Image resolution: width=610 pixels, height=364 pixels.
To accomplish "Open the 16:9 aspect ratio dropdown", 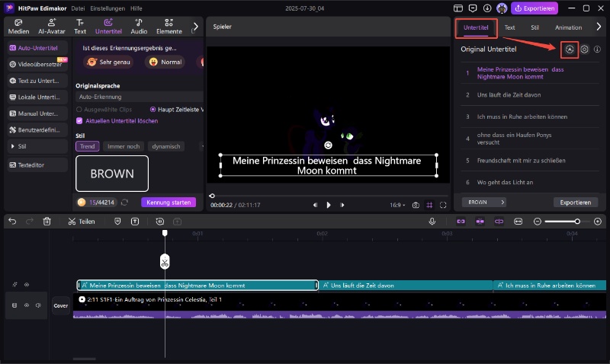I will click(x=397, y=205).
